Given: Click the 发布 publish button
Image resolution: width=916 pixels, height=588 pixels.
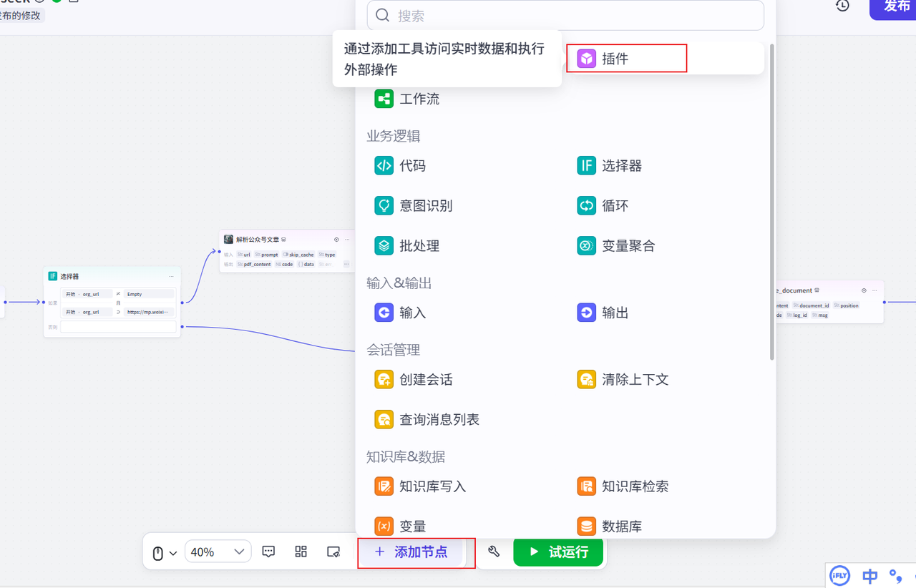Looking at the screenshot, I should pyautogui.click(x=892, y=8).
